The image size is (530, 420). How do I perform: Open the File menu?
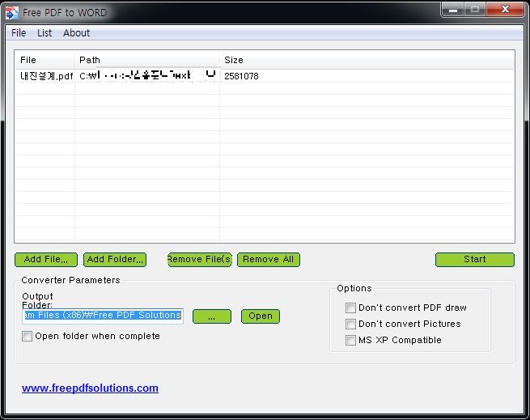click(19, 33)
